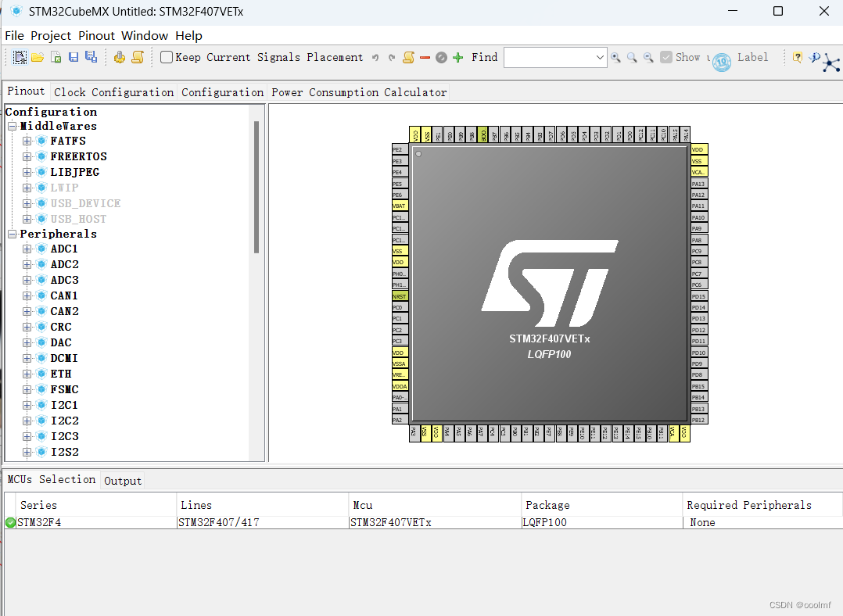Image resolution: width=843 pixels, height=616 pixels.
Task: Click the Generate Code gear icon
Action: [x=120, y=57]
